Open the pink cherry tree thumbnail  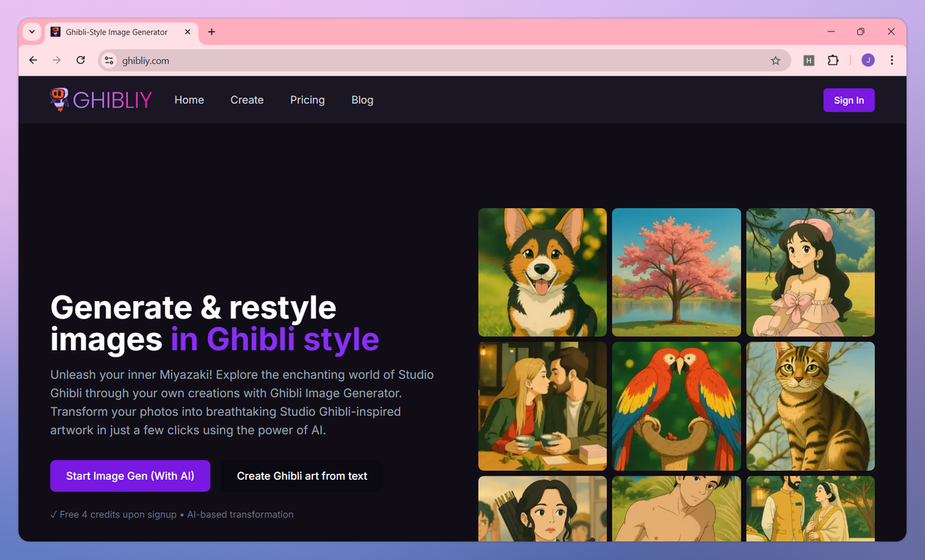676,272
